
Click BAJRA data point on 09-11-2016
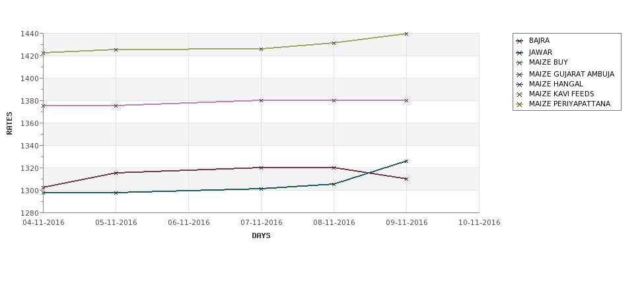pos(406,179)
